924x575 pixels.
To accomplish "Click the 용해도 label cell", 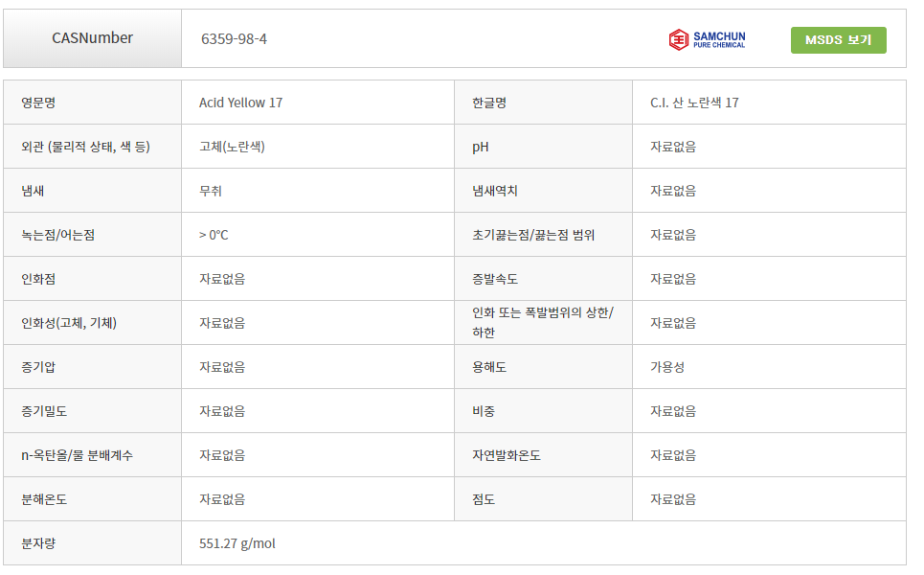I will (x=543, y=367).
